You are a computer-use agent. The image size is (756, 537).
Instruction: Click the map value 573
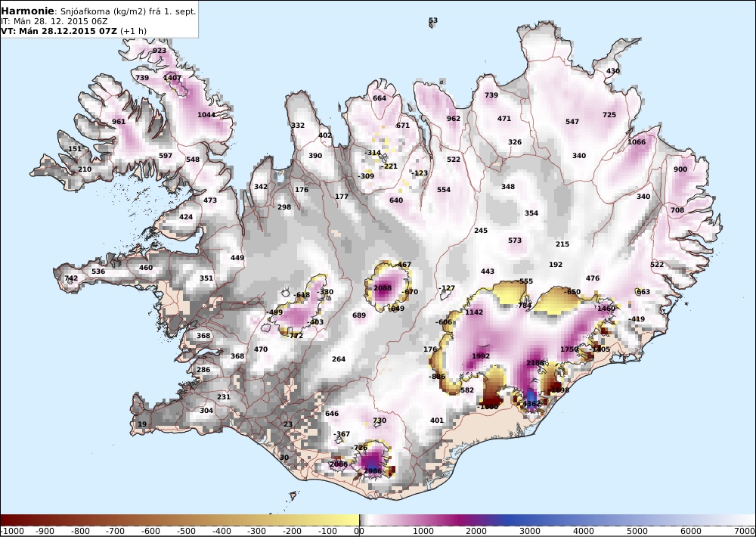tap(515, 241)
